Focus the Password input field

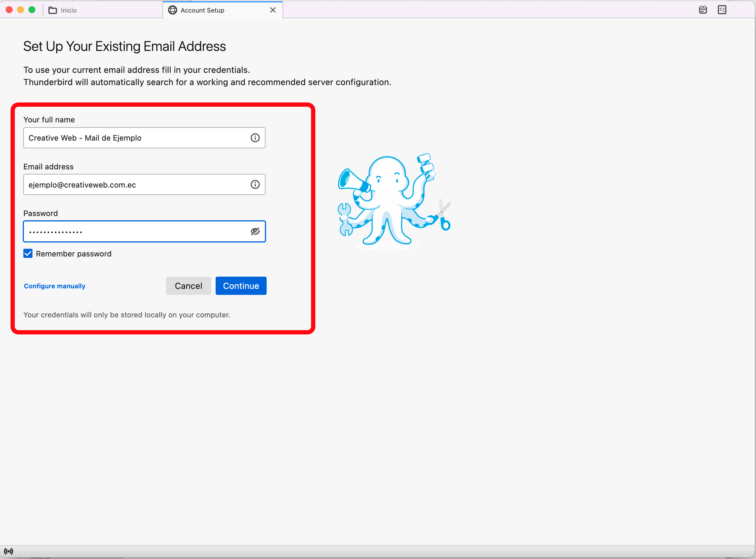point(144,231)
